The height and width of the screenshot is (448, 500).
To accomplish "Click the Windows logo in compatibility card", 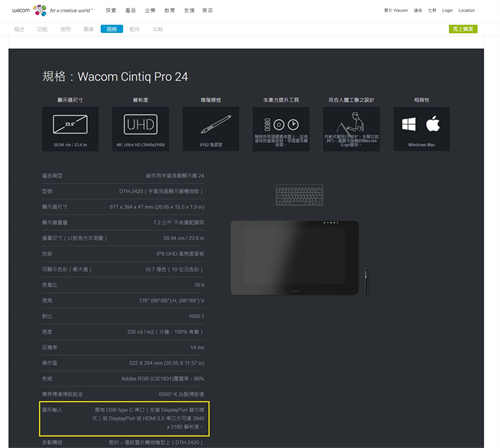I will [x=409, y=125].
